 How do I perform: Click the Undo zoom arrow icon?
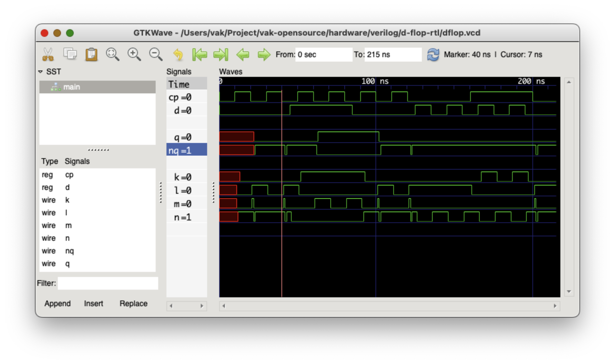(178, 54)
